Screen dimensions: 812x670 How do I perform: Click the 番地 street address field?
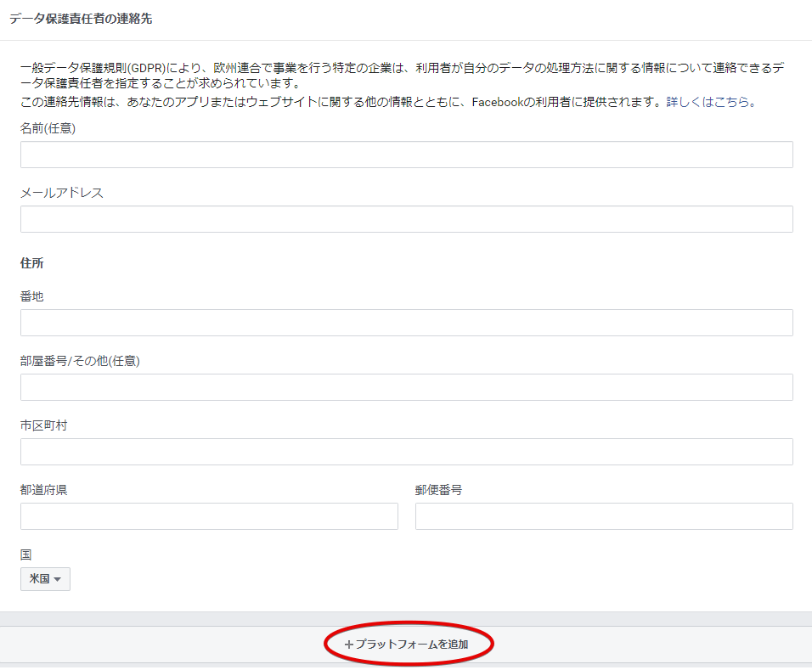(x=407, y=323)
